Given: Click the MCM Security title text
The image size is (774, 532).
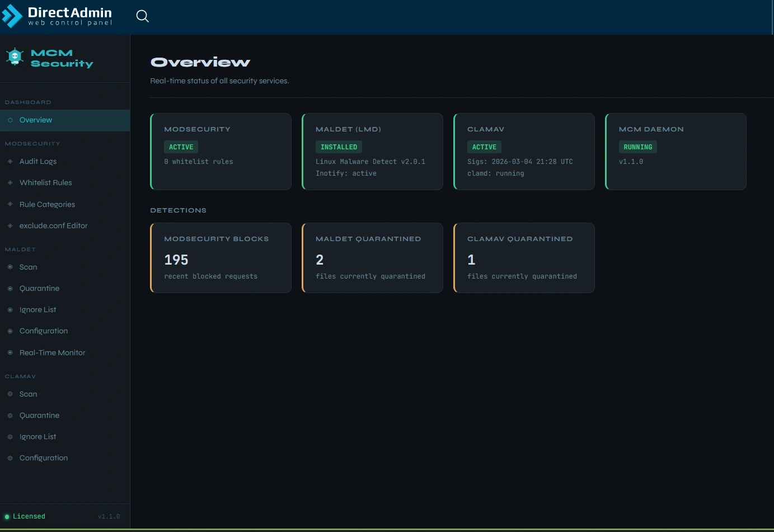Looking at the screenshot, I should (x=62, y=58).
